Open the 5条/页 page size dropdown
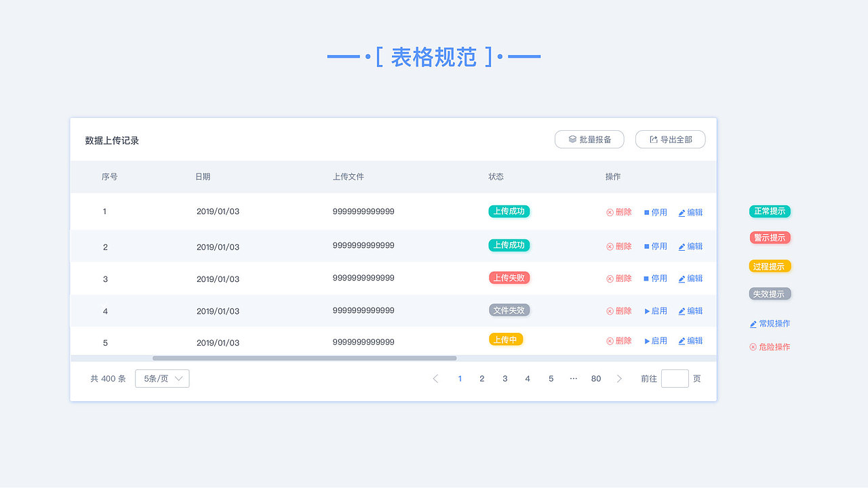 (162, 378)
